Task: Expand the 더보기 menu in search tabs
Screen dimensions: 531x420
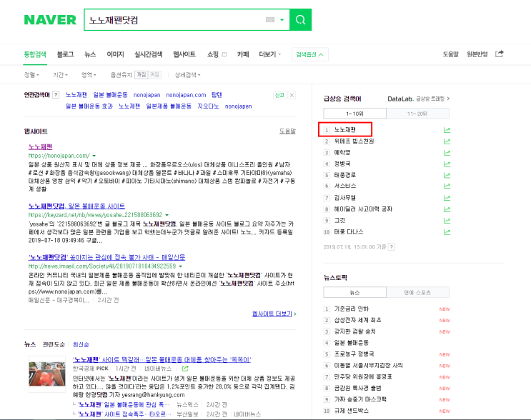Action: pos(270,54)
